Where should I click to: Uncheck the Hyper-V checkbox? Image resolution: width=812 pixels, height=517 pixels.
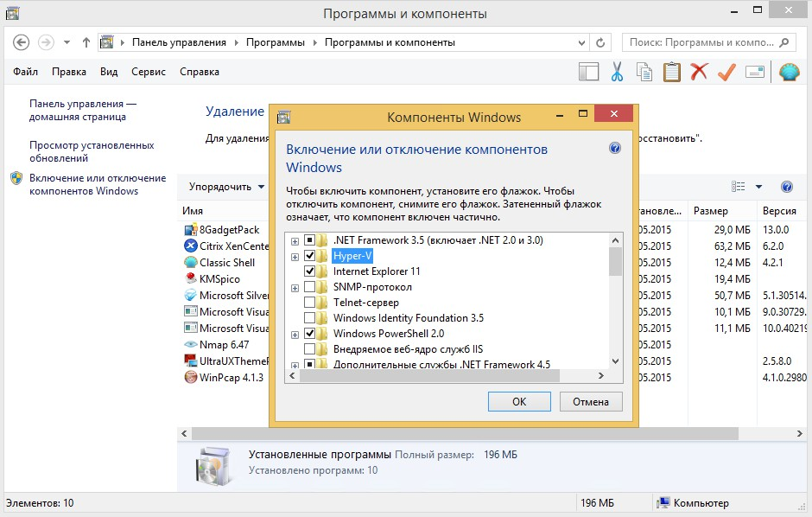point(310,256)
